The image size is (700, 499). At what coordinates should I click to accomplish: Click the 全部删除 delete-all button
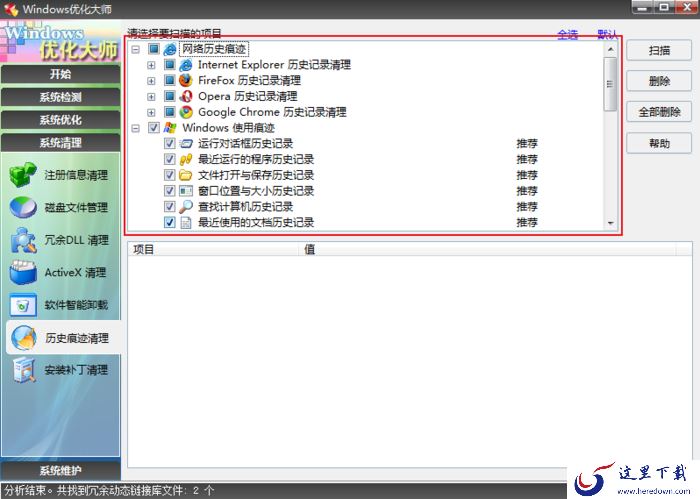click(x=659, y=112)
